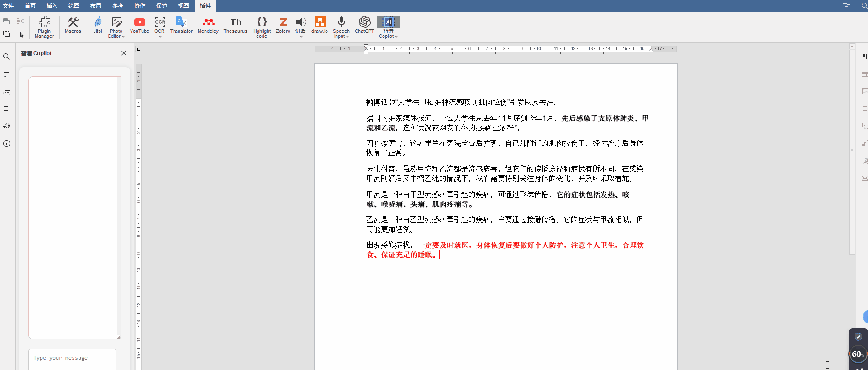868x370 pixels.
Task: Click the 60% performance indicator widget
Action: click(858, 354)
